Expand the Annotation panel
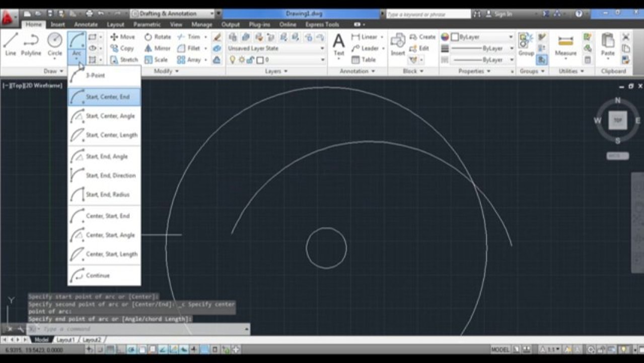Screen dimensions: 644x363 357,71
